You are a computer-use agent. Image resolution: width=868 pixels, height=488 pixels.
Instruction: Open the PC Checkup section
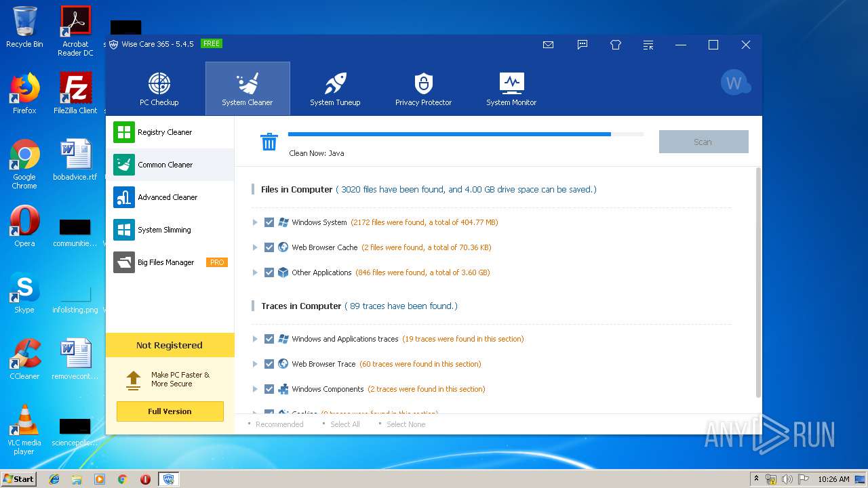[159, 89]
